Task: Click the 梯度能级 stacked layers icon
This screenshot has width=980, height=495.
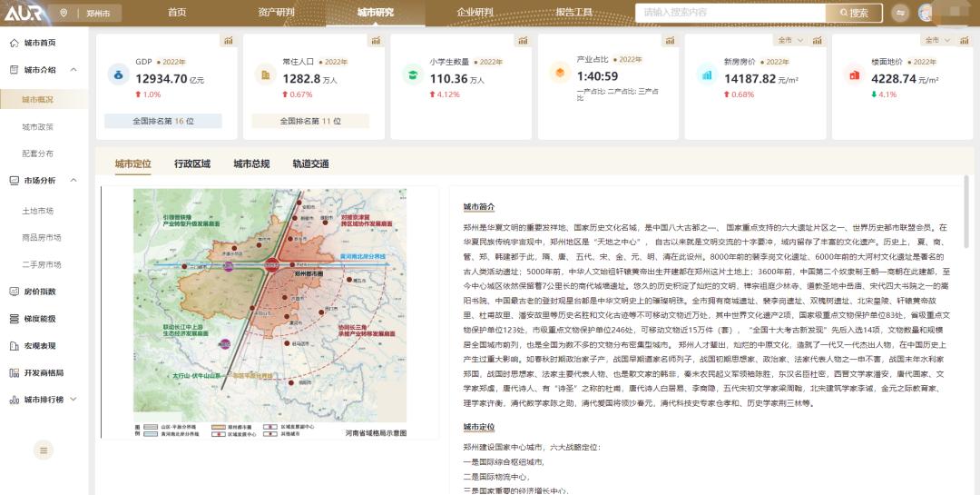Action: point(14,319)
